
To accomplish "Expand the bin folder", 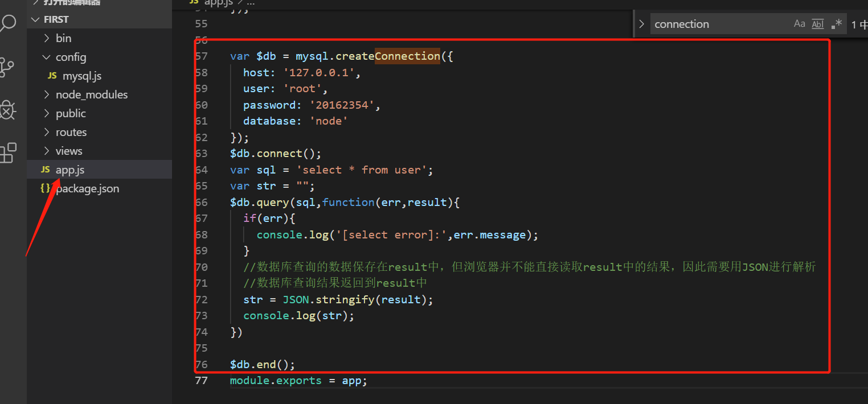I will [x=47, y=38].
